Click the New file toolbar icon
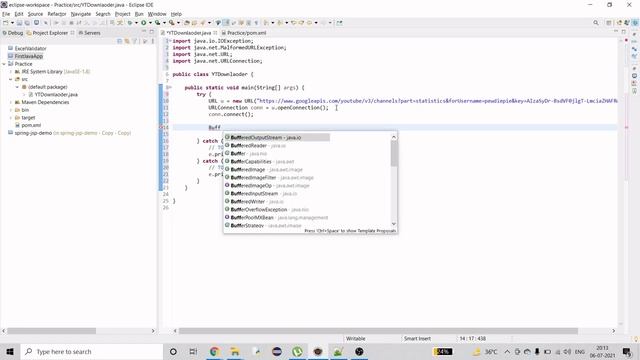Viewport: 640px width, 360px height. coord(6,23)
